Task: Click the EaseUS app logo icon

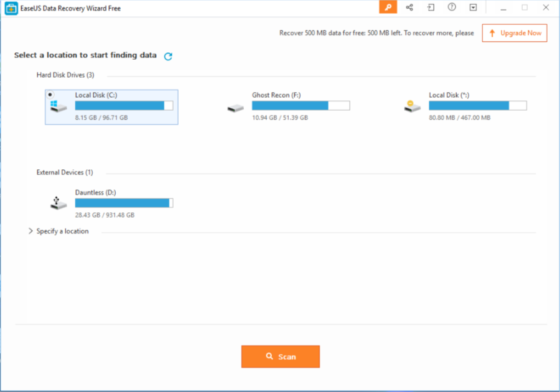Action: point(11,8)
